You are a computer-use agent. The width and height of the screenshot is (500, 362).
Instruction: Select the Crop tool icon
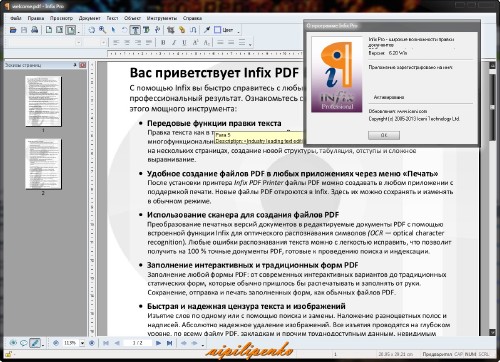coord(171,30)
